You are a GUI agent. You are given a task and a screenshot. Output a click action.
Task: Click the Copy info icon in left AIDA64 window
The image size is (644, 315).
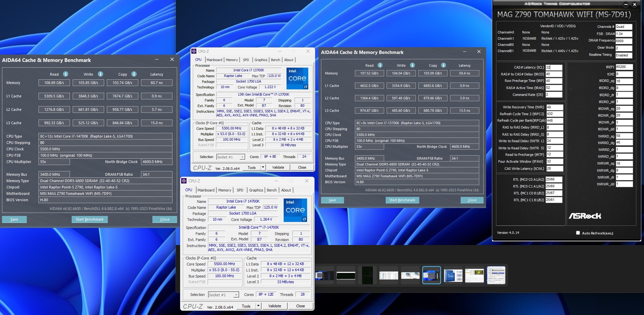[134, 74]
